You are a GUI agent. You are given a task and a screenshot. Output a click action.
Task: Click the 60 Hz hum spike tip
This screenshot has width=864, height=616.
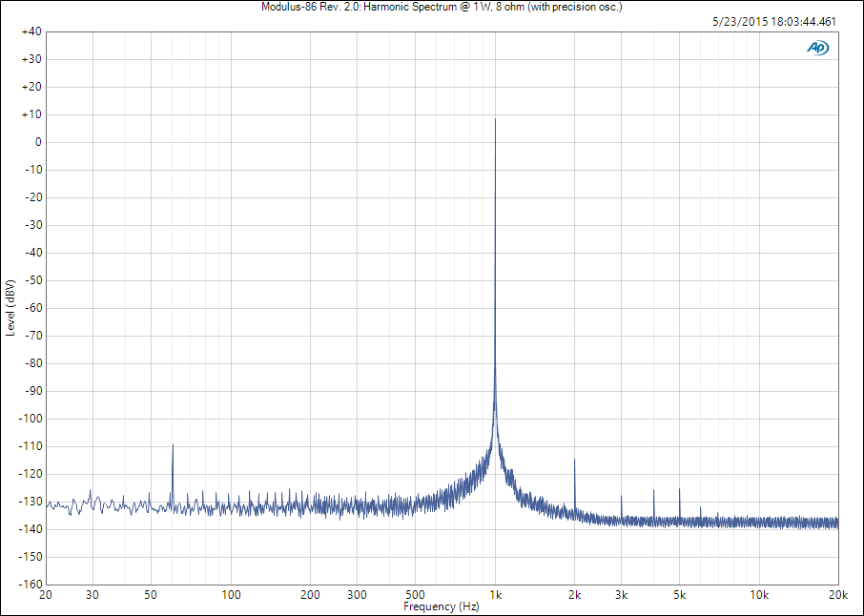click(173, 444)
